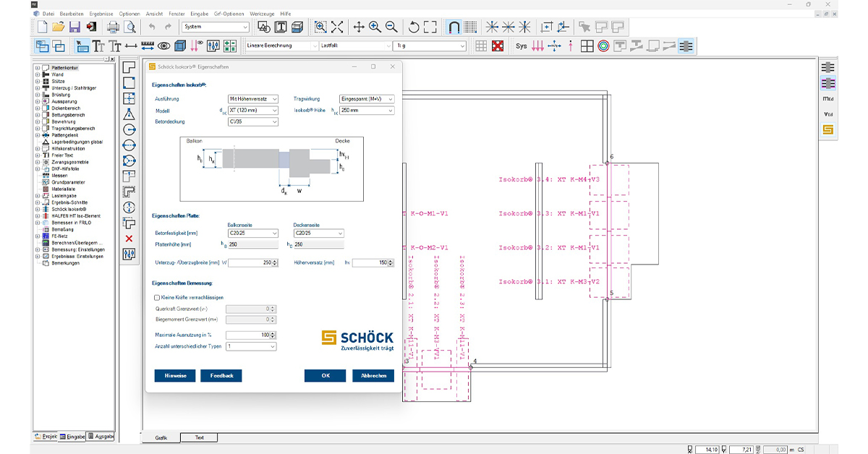868x454 pixels.
Task: Click the 'Maximale Ausnutzung in %' field
Action: tap(251, 335)
